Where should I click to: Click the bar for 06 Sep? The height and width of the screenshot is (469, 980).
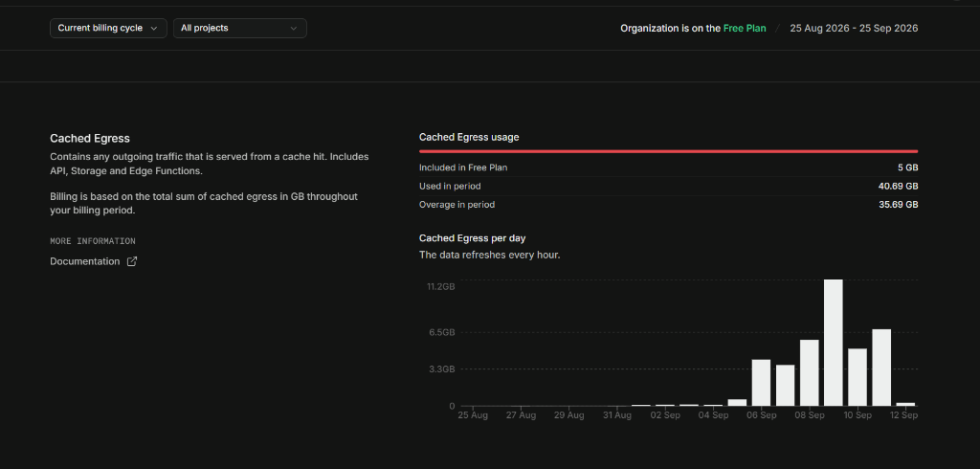pos(761,383)
